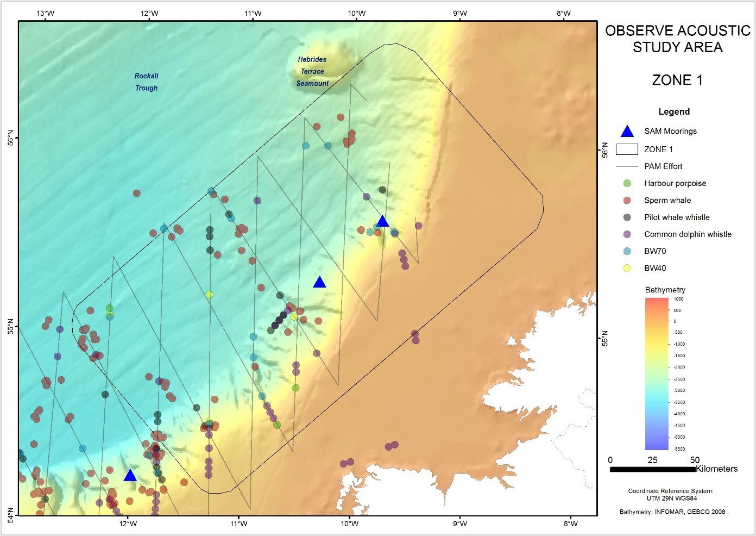The image size is (756, 536).
Task: Click the Common dolphin whistle purple dot
Action: [x=627, y=234]
